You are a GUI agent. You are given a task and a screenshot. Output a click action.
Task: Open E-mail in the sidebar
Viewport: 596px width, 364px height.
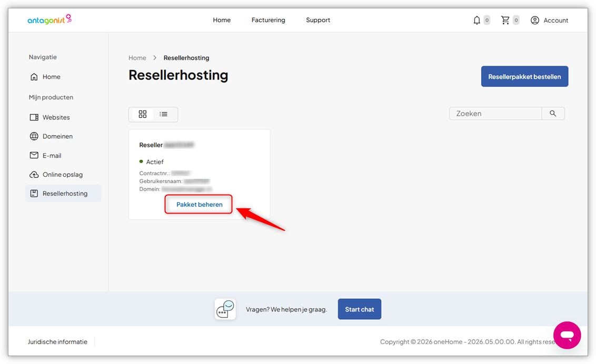(x=52, y=156)
